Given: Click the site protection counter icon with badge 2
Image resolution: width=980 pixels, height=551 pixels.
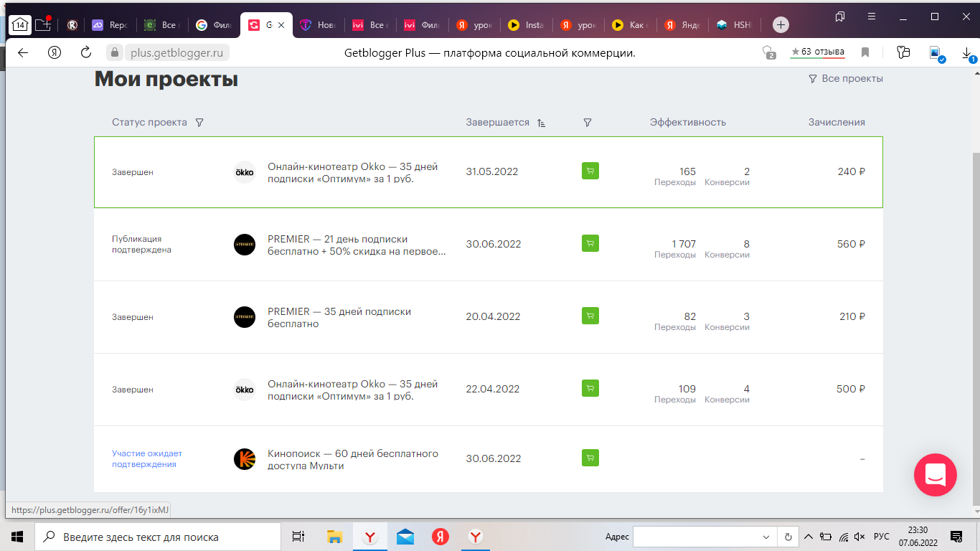Looking at the screenshot, I should (x=768, y=52).
